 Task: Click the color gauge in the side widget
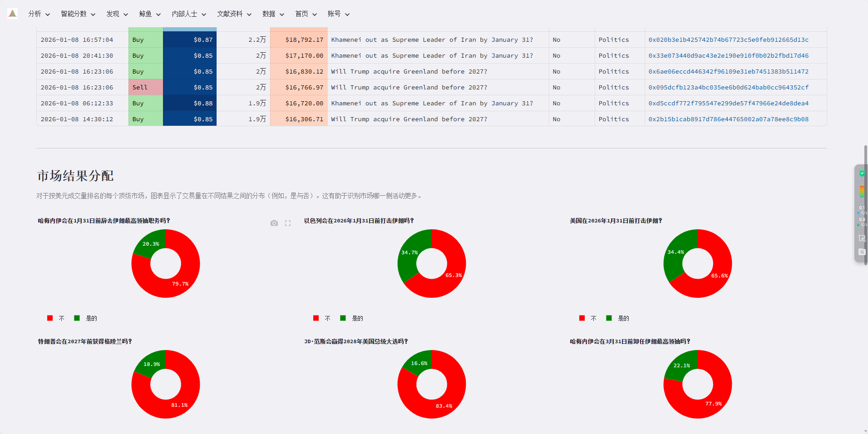click(862, 192)
